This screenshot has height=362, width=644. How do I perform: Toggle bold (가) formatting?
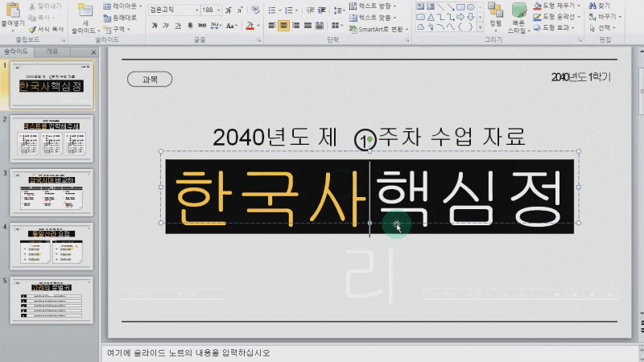(x=155, y=26)
